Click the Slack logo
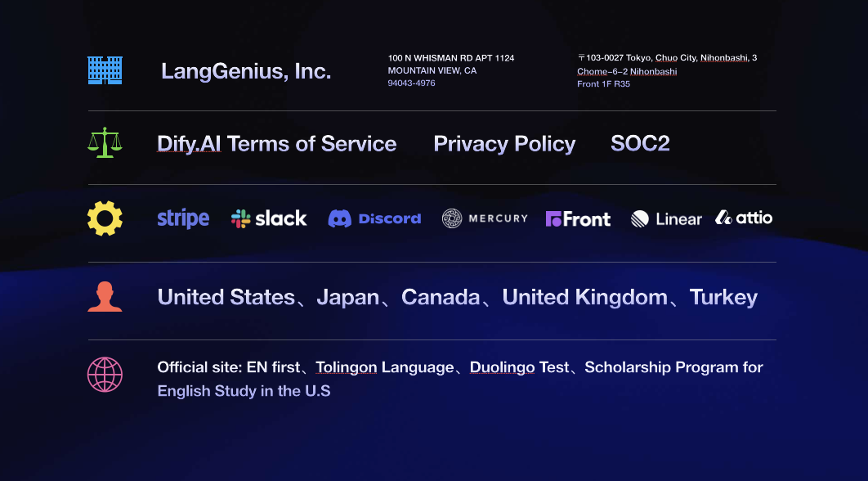The width and height of the screenshot is (868, 481). pos(269,218)
